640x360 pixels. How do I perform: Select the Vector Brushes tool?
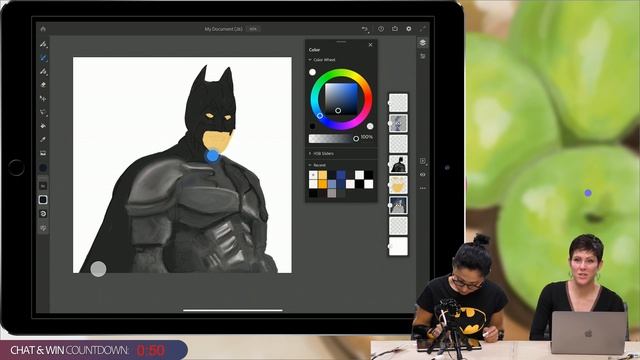click(43, 71)
